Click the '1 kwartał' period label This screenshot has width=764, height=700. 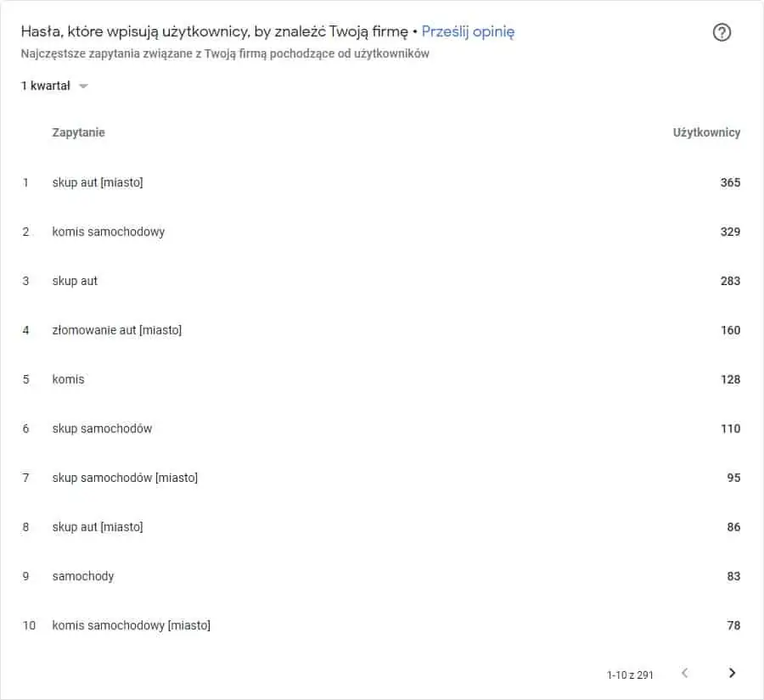[x=45, y=86]
